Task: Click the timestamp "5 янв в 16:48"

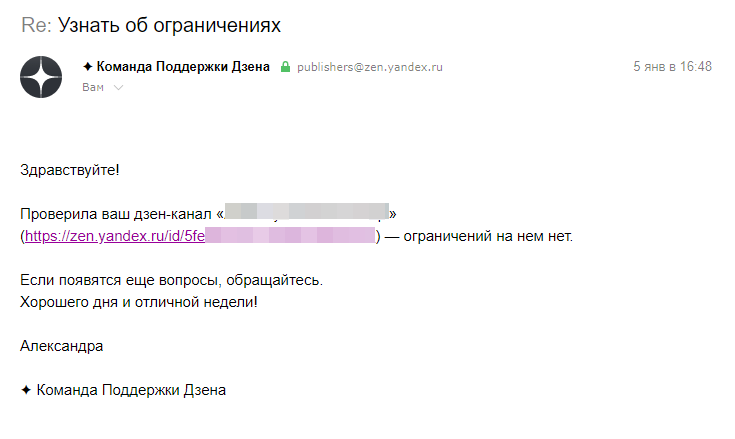Action: pos(672,67)
